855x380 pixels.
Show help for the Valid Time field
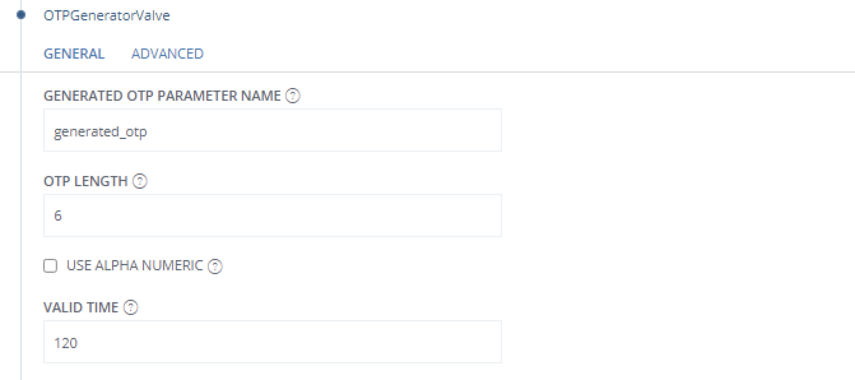[x=131, y=308]
